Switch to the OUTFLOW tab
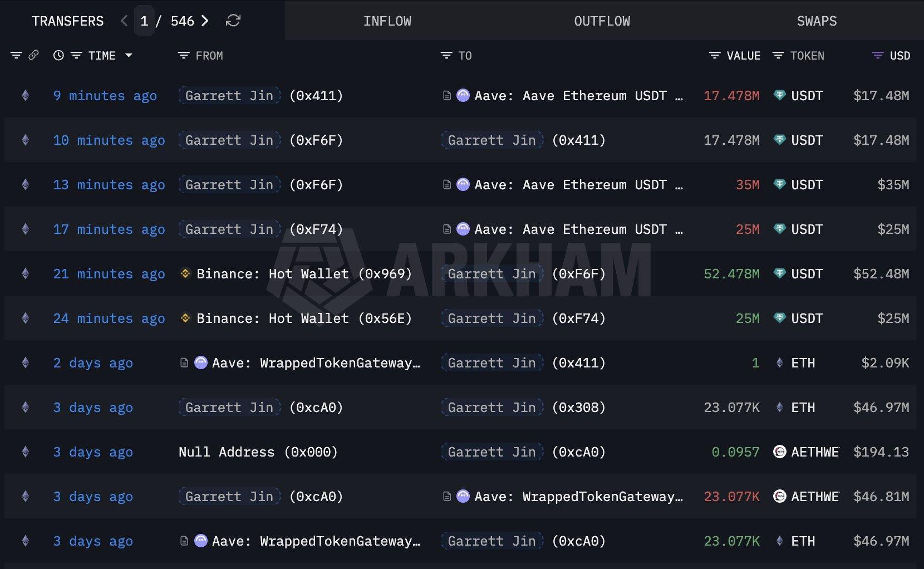This screenshot has height=569, width=924. 602,21
